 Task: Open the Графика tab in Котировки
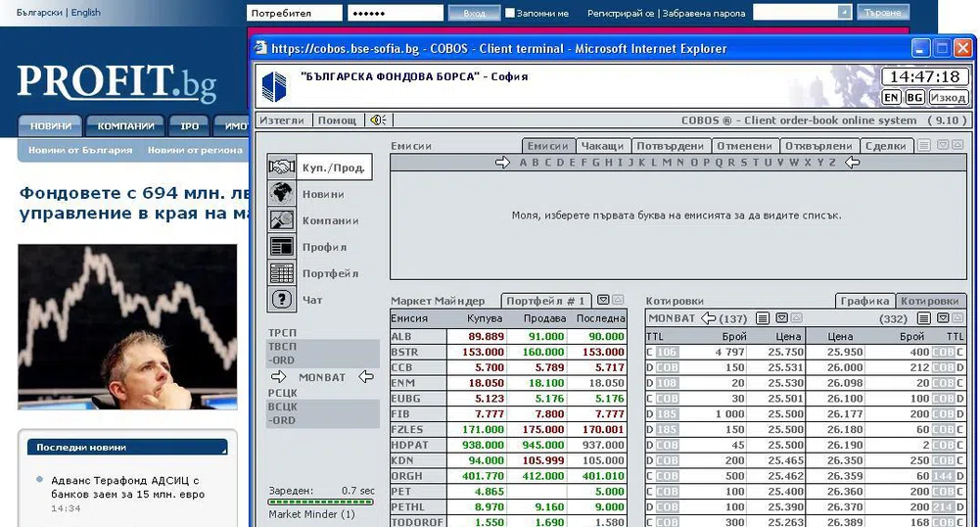[x=864, y=301]
